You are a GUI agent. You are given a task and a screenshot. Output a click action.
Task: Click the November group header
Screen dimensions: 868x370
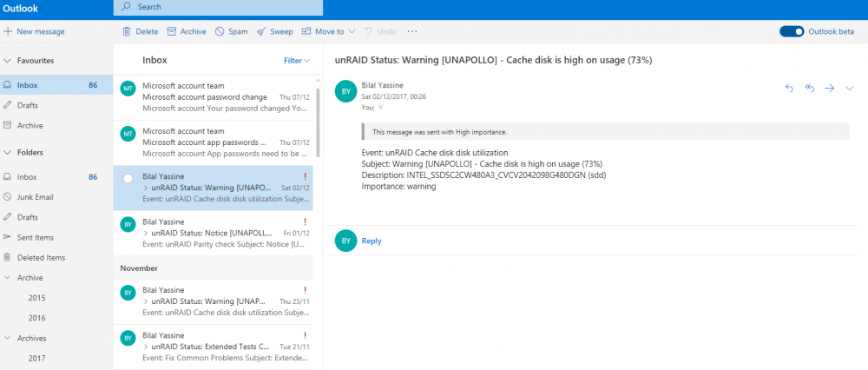214,268
